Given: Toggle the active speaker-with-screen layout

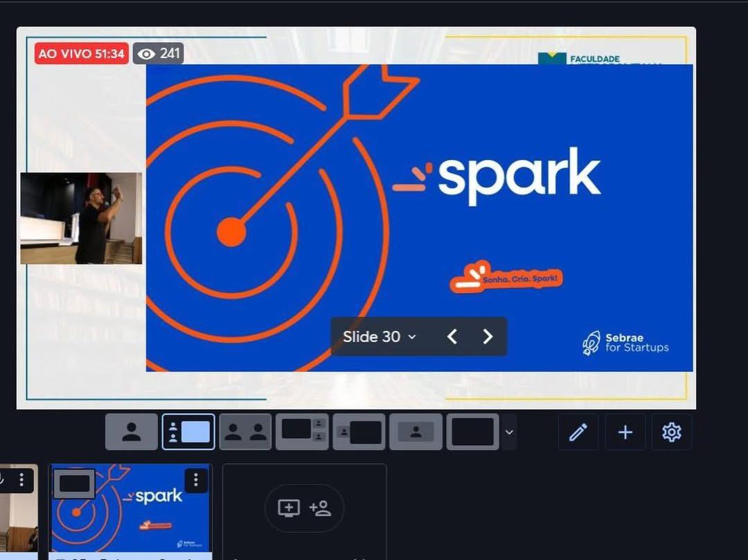Looking at the screenshot, I should point(188,432).
